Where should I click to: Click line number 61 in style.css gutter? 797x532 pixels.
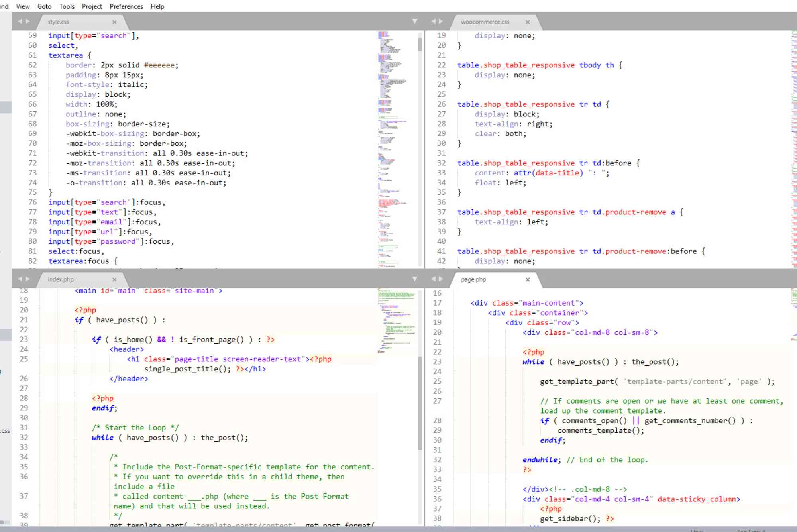click(32, 55)
